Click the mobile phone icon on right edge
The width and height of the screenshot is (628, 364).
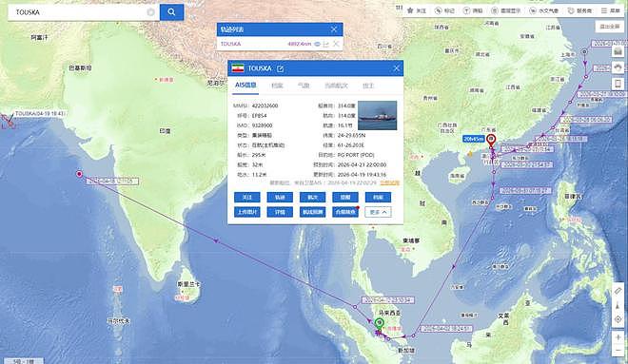pyautogui.click(x=618, y=84)
